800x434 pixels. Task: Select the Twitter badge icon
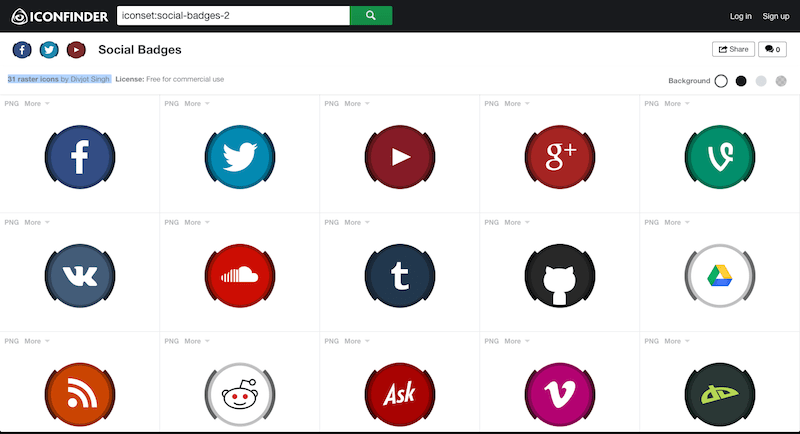[240, 155]
